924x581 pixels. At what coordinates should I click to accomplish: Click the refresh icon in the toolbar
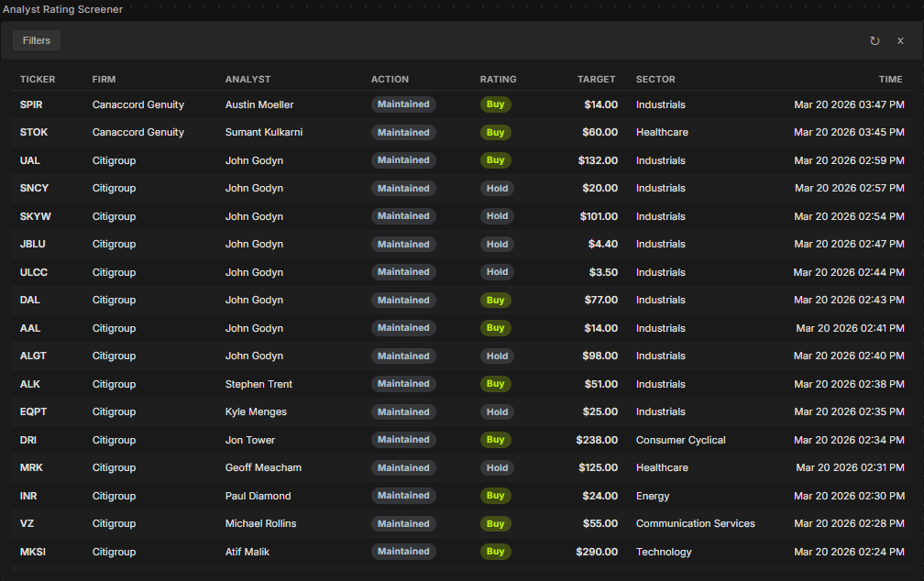tap(874, 41)
